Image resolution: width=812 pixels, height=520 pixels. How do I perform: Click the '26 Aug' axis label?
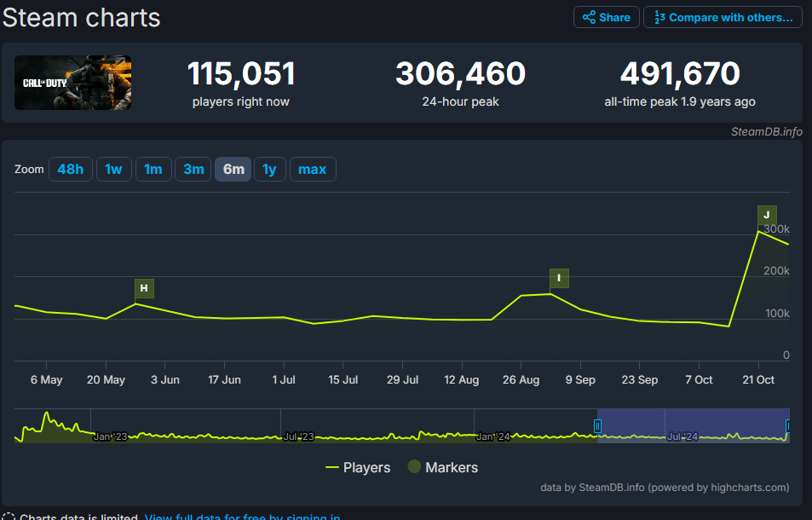521,379
